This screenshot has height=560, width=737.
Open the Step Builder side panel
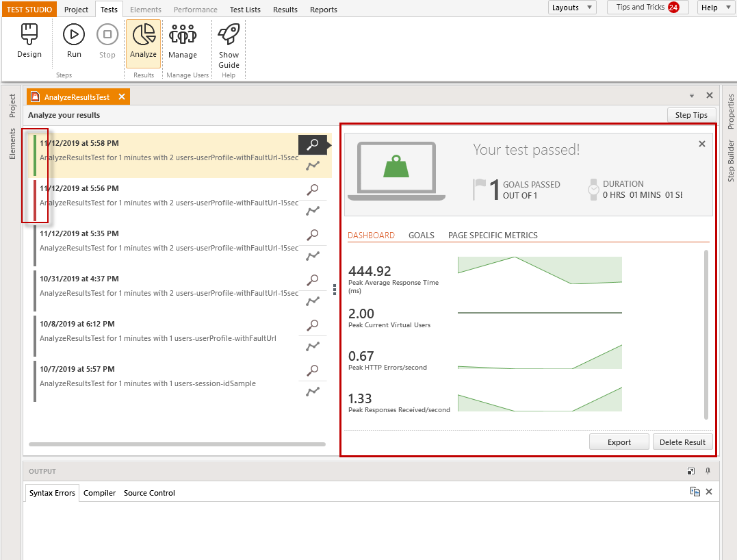click(x=730, y=160)
